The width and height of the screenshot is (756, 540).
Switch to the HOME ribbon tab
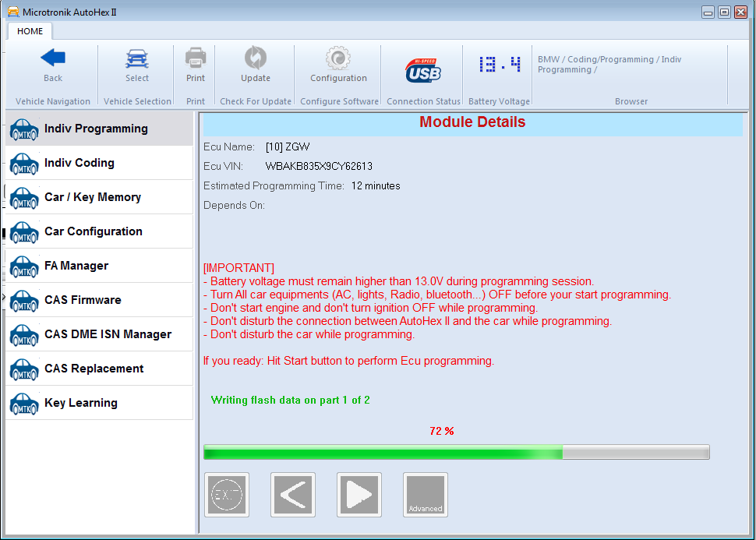tap(30, 31)
